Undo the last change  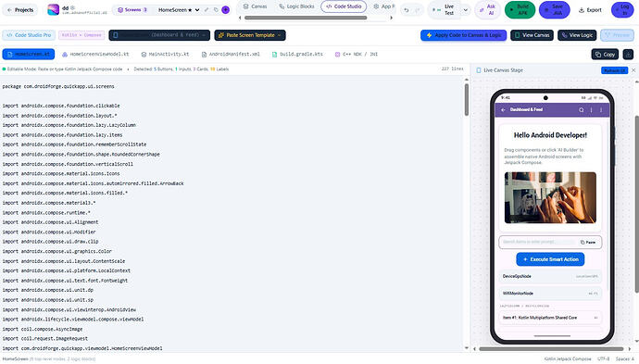point(407,10)
